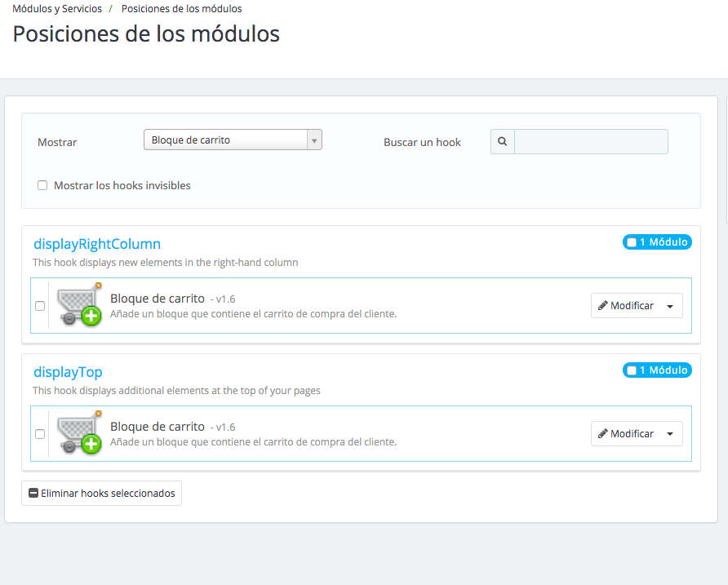
Task: Click Eliminar hooks seleccionados button
Action: point(102,493)
